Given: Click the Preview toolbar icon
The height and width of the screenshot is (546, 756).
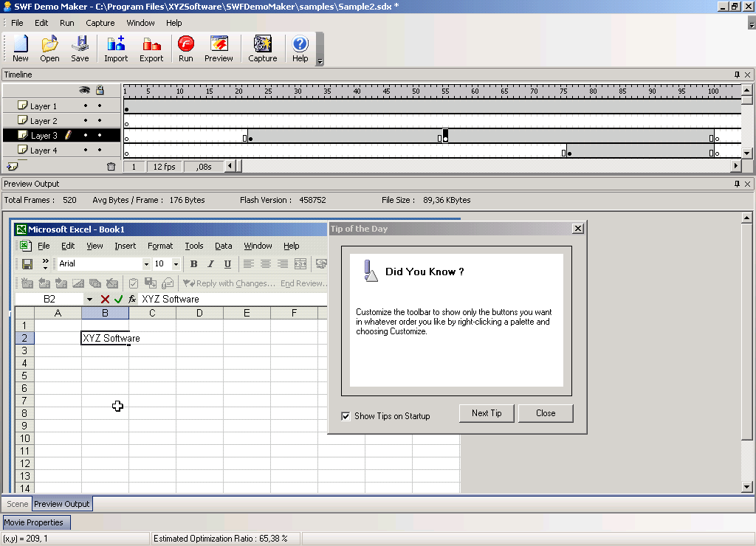Looking at the screenshot, I should 219,48.
